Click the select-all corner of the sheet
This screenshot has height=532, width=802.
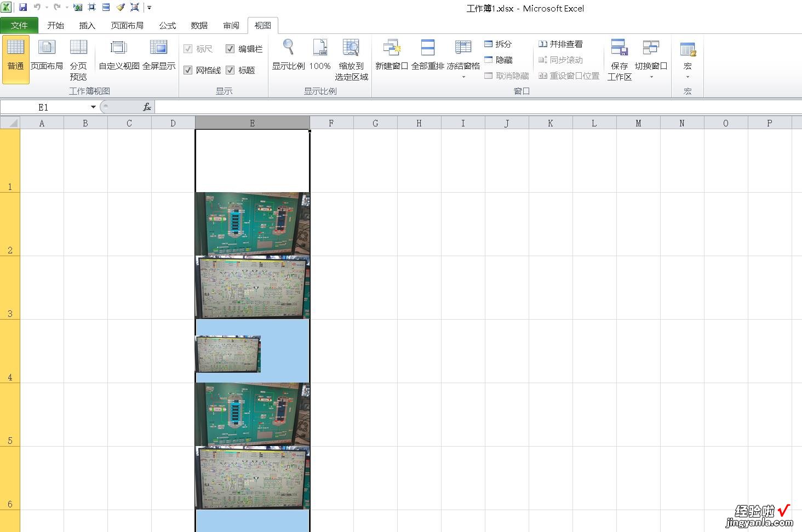(10, 123)
